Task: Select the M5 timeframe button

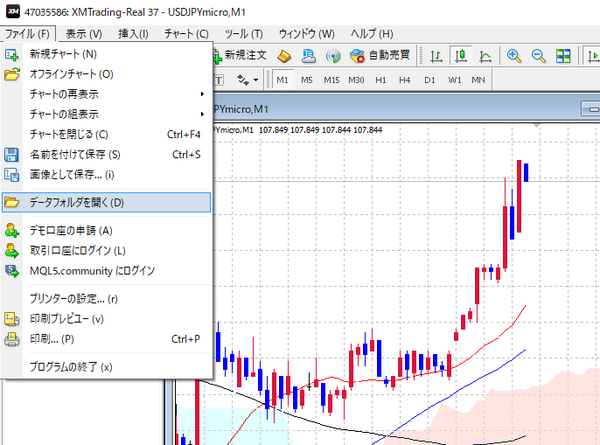Action: pyautogui.click(x=307, y=79)
